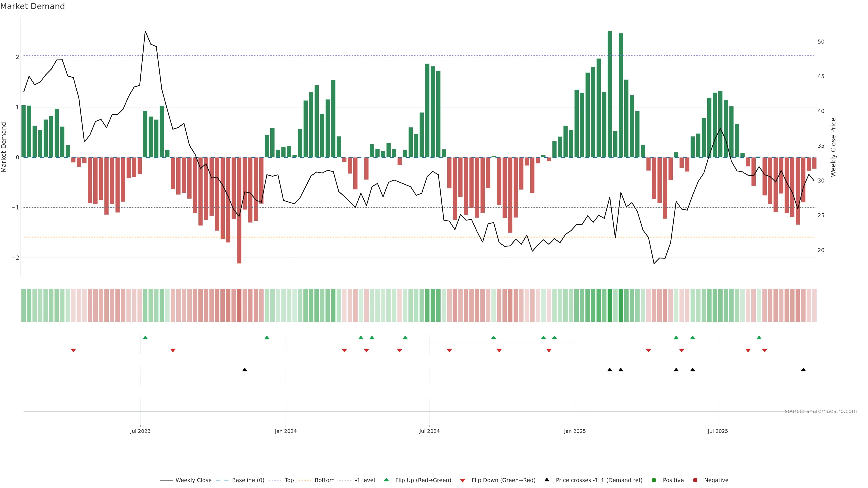The image size is (868, 488).
Task: Click the black triangle Price crosses legend icon
Action: coord(547,480)
